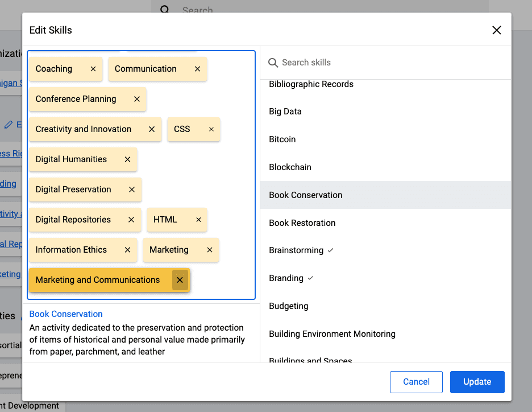Image resolution: width=532 pixels, height=412 pixels.
Task: Click the Creativity and Innovation chip label
Action: click(83, 129)
